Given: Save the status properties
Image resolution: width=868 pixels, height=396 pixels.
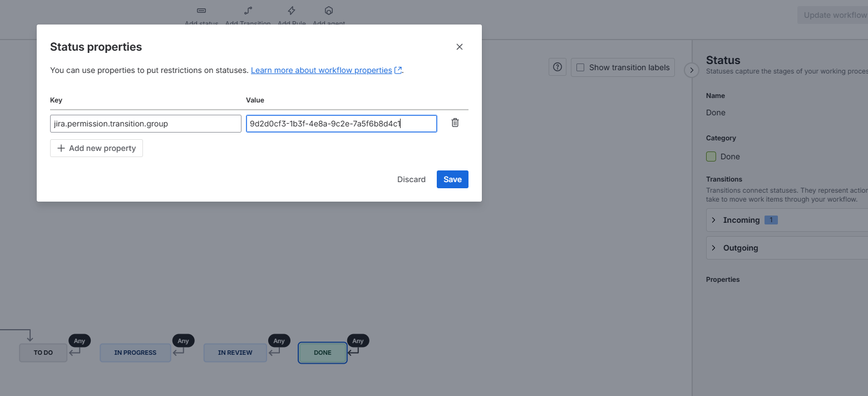Looking at the screenshot, I should coord(452,179).
